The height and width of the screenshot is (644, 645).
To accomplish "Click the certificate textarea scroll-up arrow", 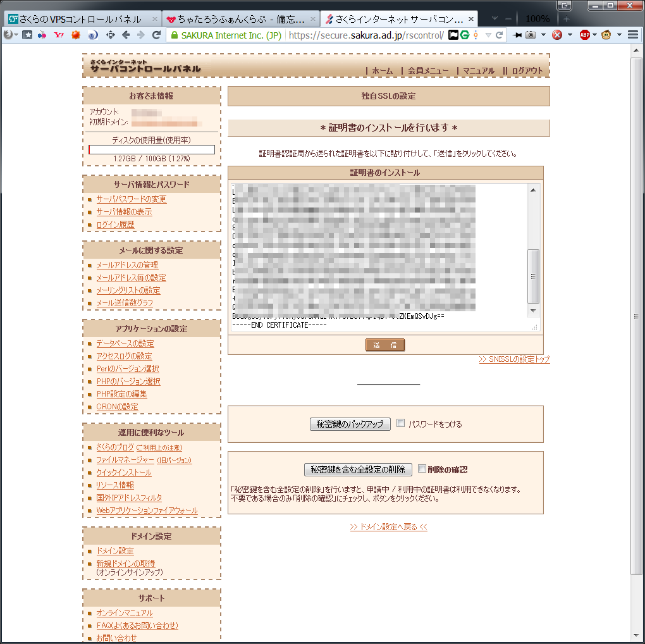I will 533,190.
